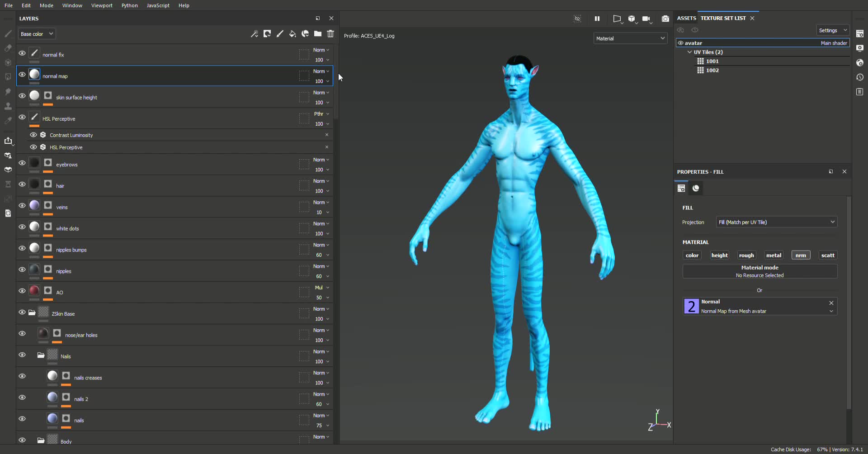Open Display Settings icon in right dock

860,48
